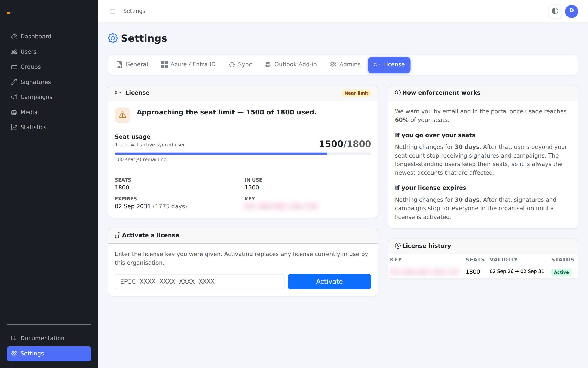Click the warning triangle icon
Image resolution: width=588 pixels, height=368 pixels.
(x=122, y=115)
